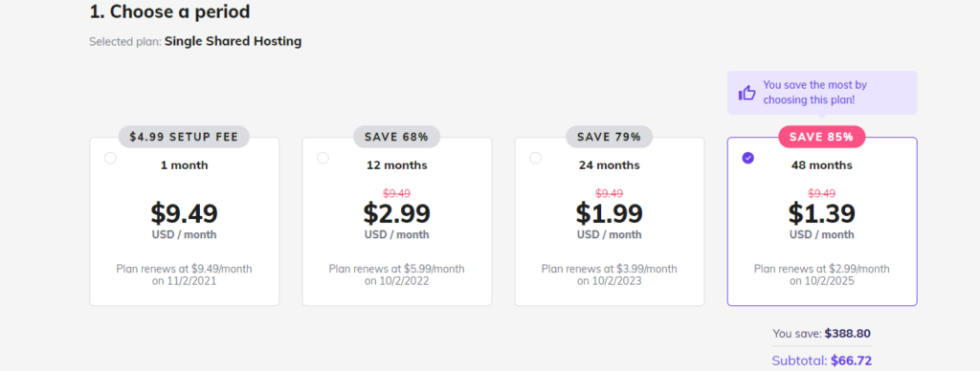Viewport: 980px width, 371px height.
Task: Click the $2.99 price on 12 months card
Action: click(397, 213)
